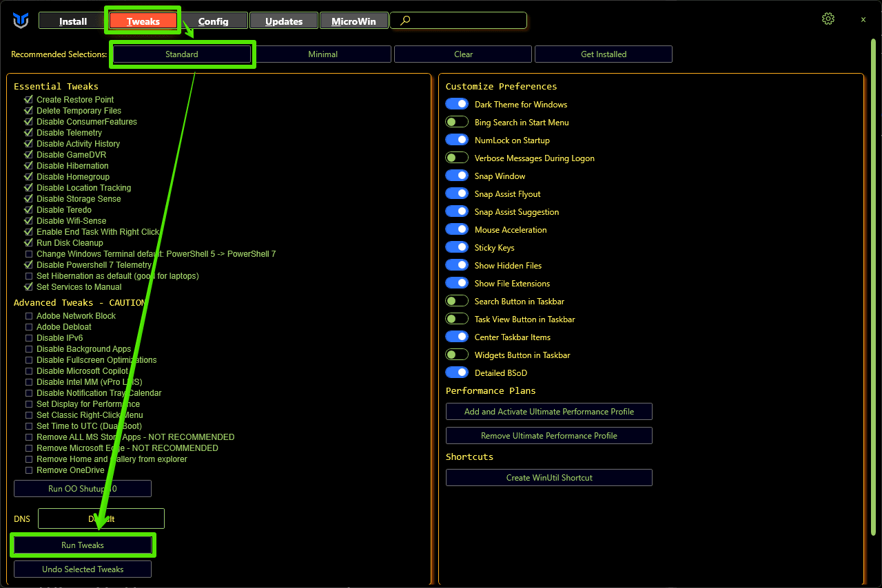Select the Standard recommended selection
Screen dimensions: 882x588
pyautogui.click(x=182, y=54)
